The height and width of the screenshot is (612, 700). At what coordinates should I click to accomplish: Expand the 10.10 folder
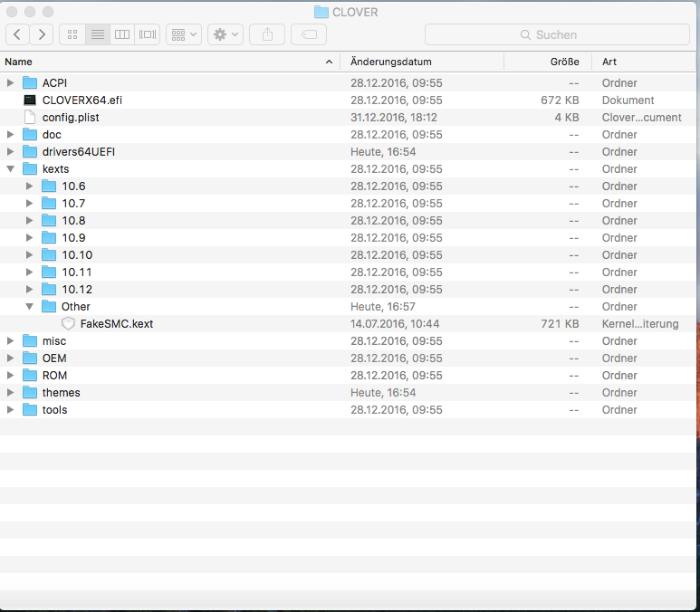pyautogui.click(x=30, y=254)
